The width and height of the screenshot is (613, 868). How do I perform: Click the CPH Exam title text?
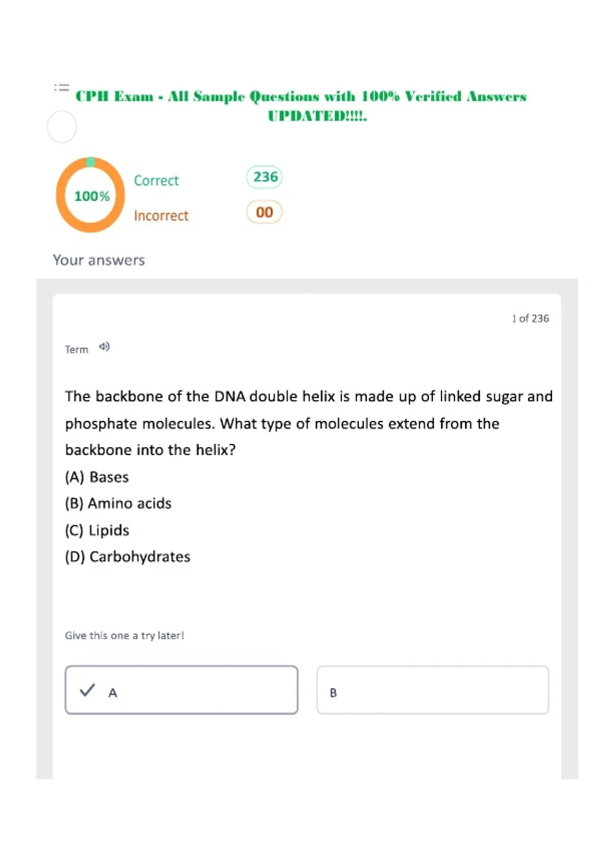301,106
